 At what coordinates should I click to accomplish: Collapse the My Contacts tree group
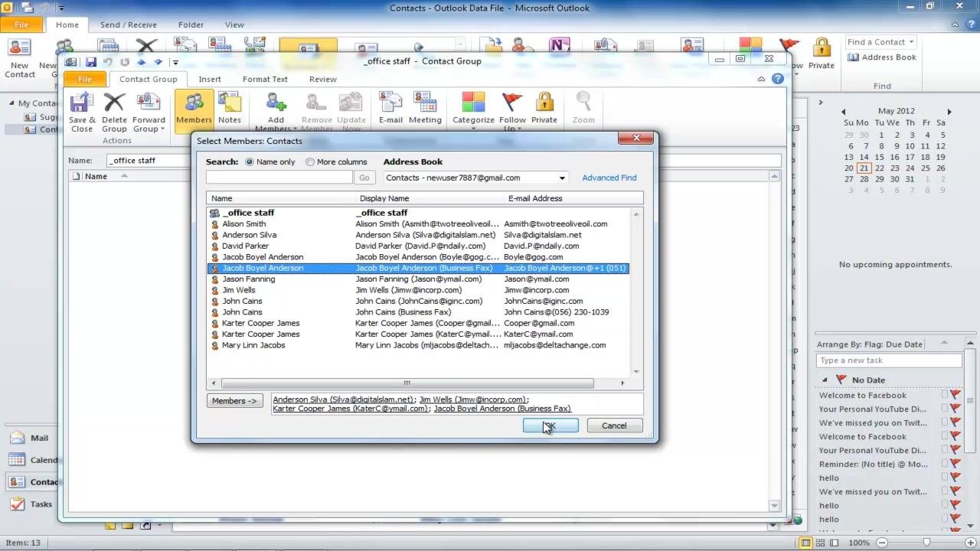11,103
